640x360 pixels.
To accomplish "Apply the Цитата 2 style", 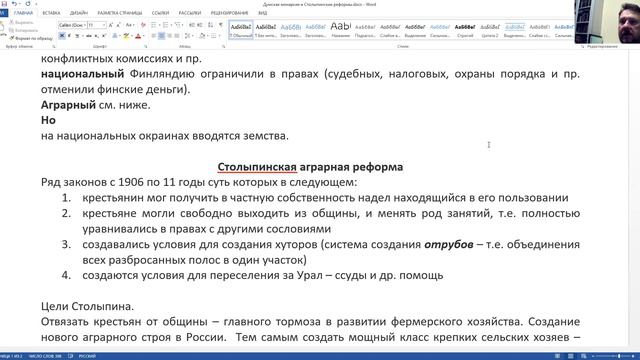I will pos(490,30).
